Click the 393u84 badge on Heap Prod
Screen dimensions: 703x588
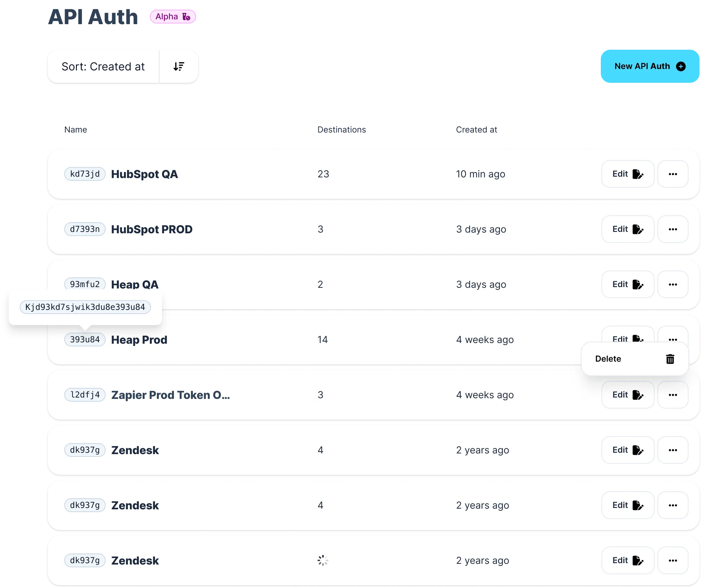pyautogui.click(x=85, y=340)
